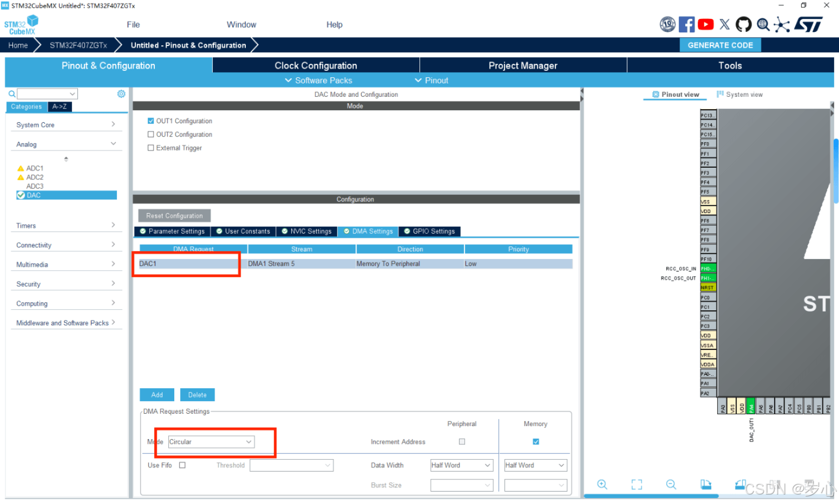Image resolution: width=839 pixels, height=504 pixels.
Task: Open category settings gear icon
Action: [121, 94]
